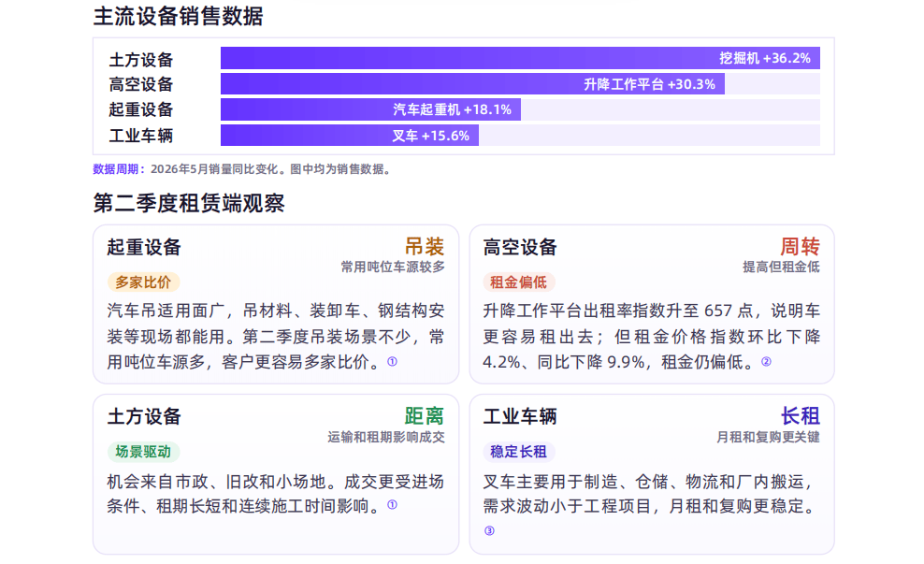The width and height of the screenshot is (924, 564).
Task: Click the 叉车 +15.6% bar
Action: coord(350,136)
